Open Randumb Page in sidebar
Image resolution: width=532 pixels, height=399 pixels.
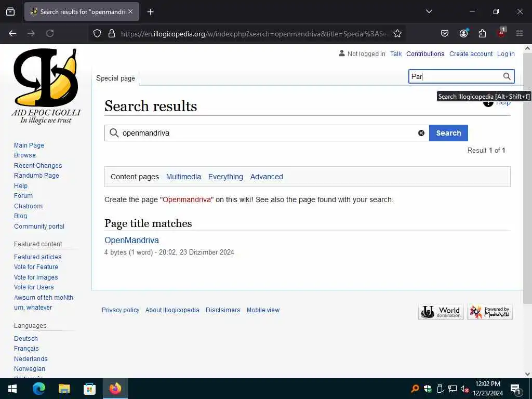click(x=36, y=176)
